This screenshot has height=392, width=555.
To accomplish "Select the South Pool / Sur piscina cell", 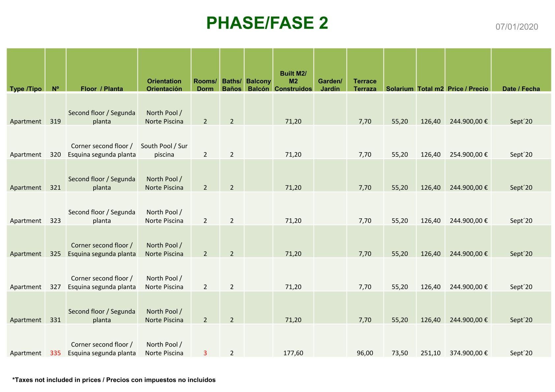I will tap(164, 150).
